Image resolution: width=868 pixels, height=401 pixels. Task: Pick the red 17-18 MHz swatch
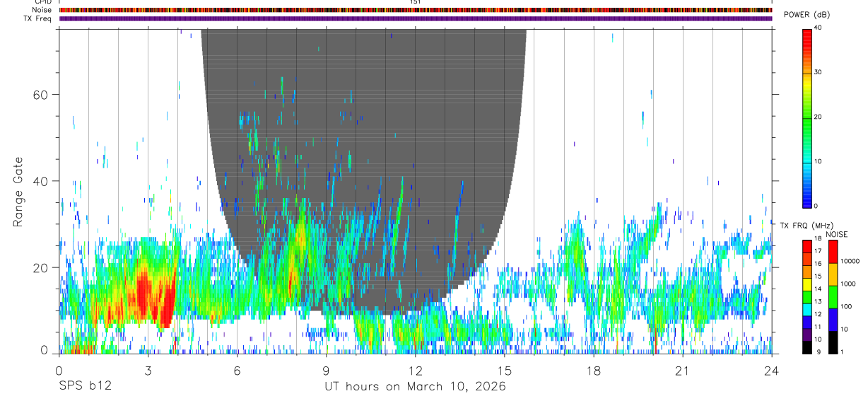tap(807, 245)
